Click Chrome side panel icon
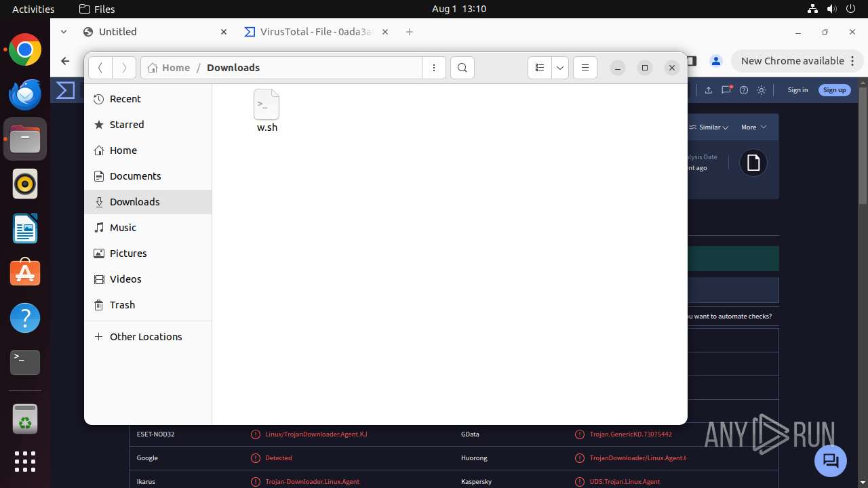This screenshot has height=488, width=868. click(692, 61)
